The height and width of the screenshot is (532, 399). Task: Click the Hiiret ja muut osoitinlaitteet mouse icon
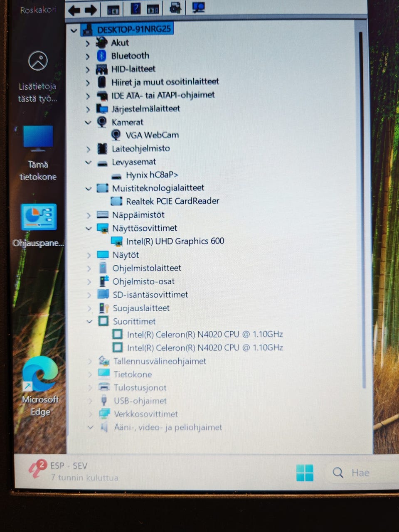[x=102, y=81]
